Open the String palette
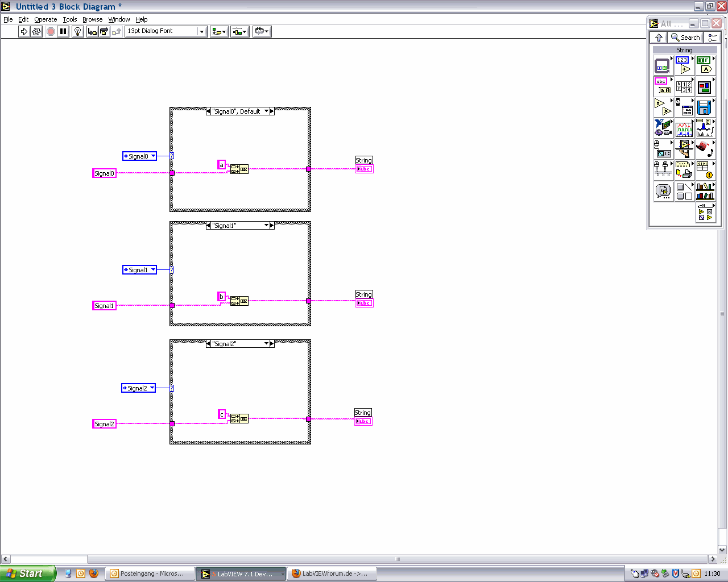Image resolution: width=728 pixels, height=582 pixels. point(663,86)
